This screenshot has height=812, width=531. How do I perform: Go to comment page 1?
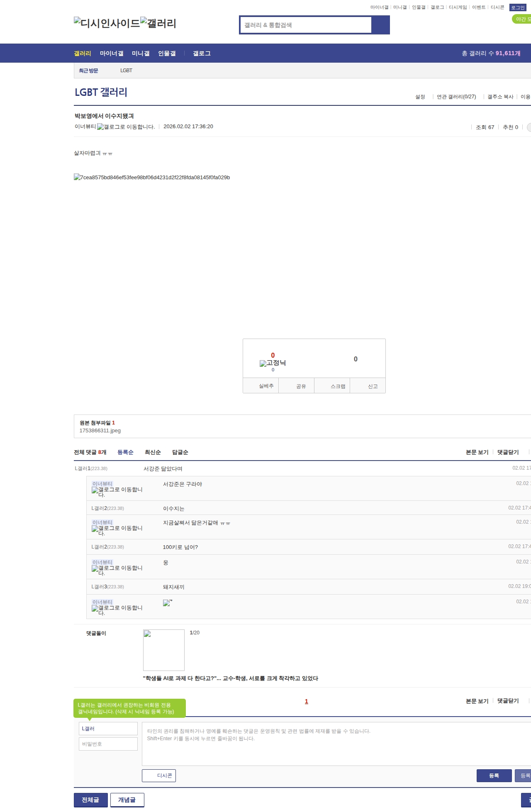point(307,701)
